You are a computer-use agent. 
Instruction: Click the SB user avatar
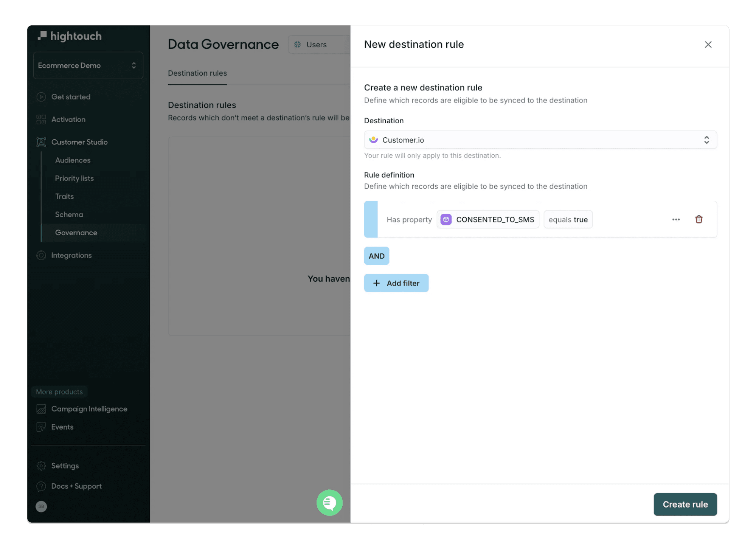(x=41, y=506)
